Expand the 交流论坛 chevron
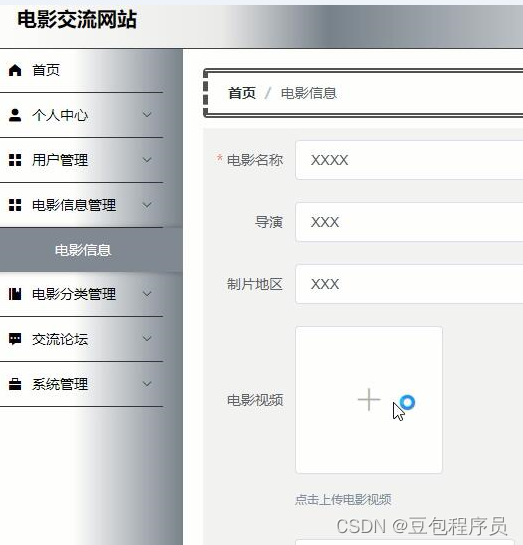523x545 pixels. tap(147, 339)
